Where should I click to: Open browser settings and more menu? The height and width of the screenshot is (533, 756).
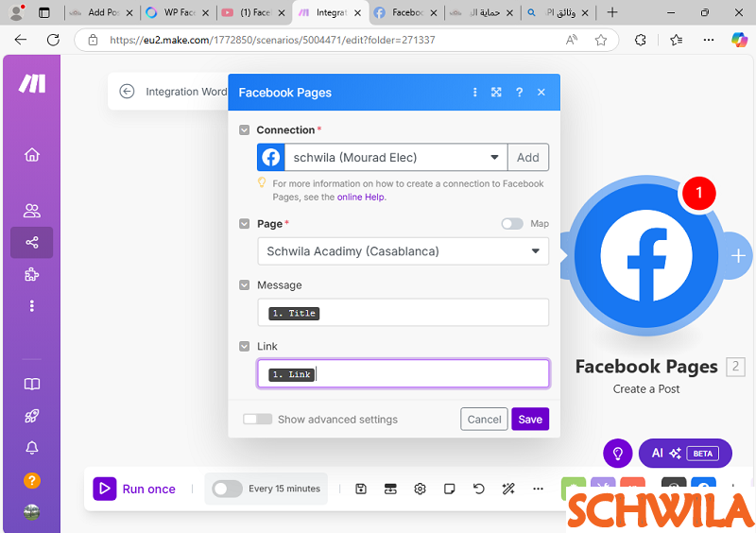pyautogui.click(x=708, y=40)
